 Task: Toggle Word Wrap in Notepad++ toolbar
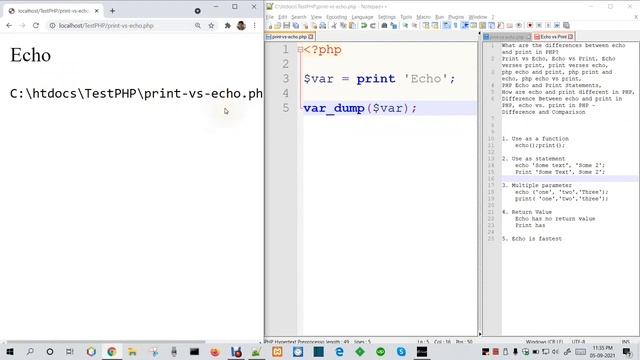pyautogui.click(x=447, y=25)
